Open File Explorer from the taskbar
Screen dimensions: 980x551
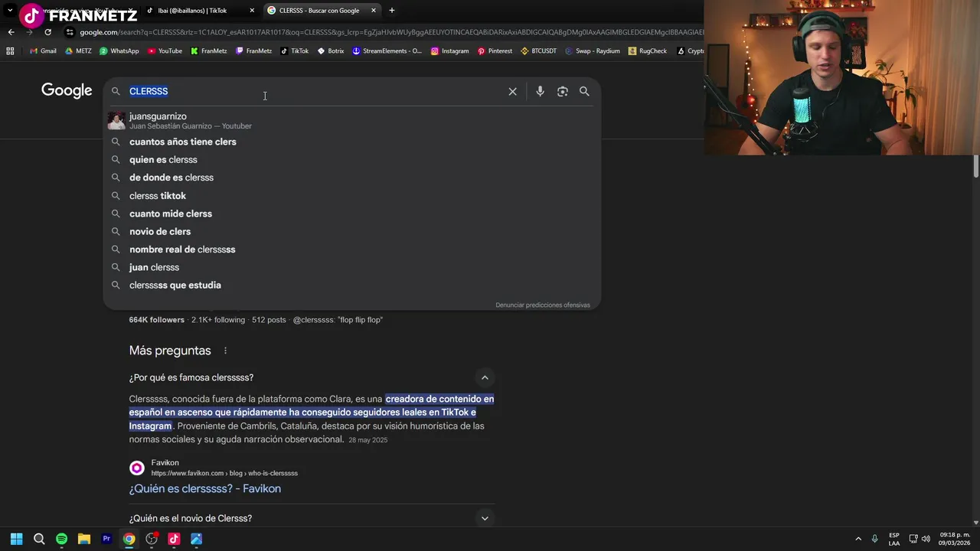coord(84,539)
